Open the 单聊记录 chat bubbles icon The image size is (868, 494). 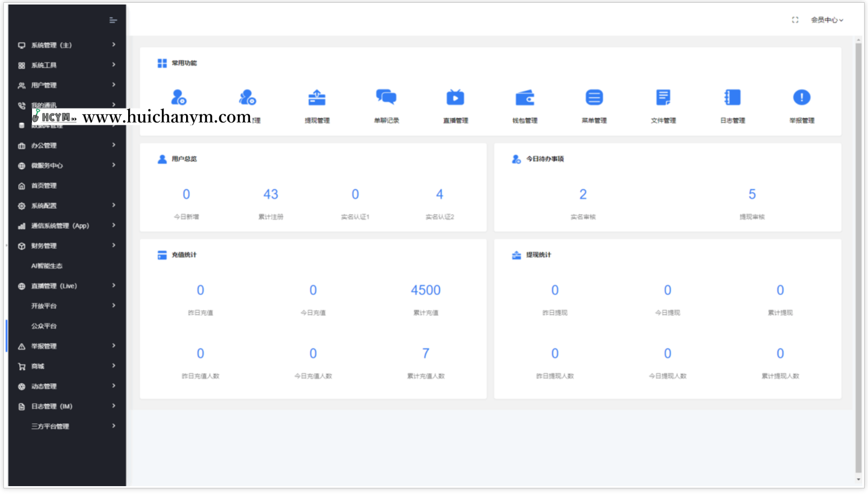point(386,98)
